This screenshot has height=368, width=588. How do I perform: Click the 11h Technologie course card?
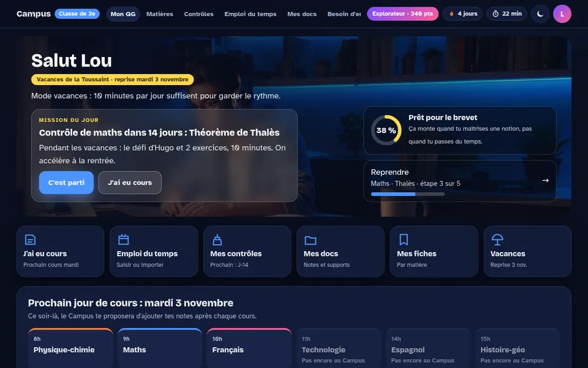(x=339, y=348)
